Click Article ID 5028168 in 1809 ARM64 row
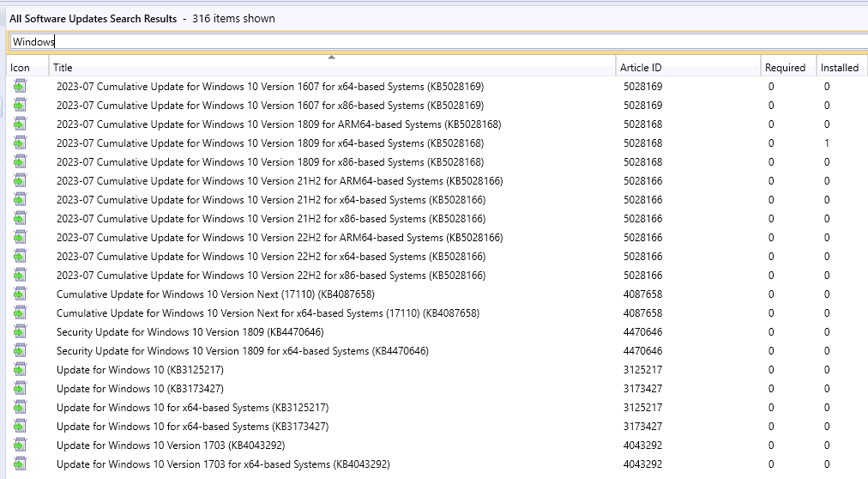Image resolution: width=868 pixels, height=479 pixels. tap(642, 124)
